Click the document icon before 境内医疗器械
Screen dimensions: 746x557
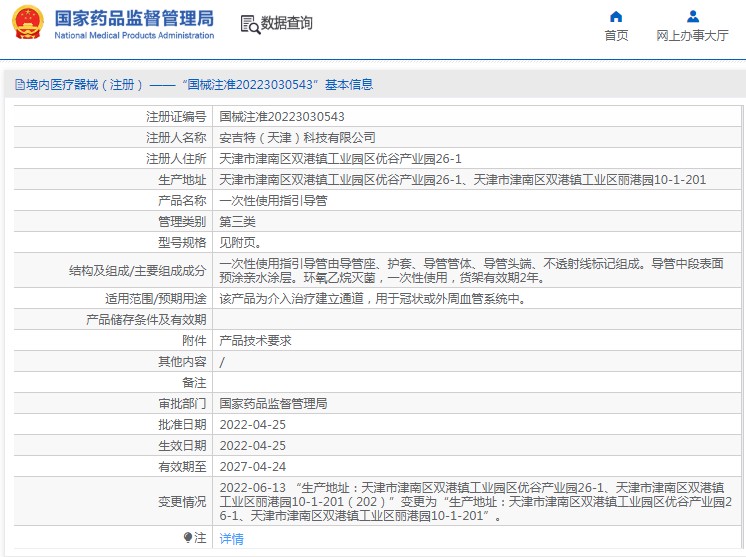(20, 85)
